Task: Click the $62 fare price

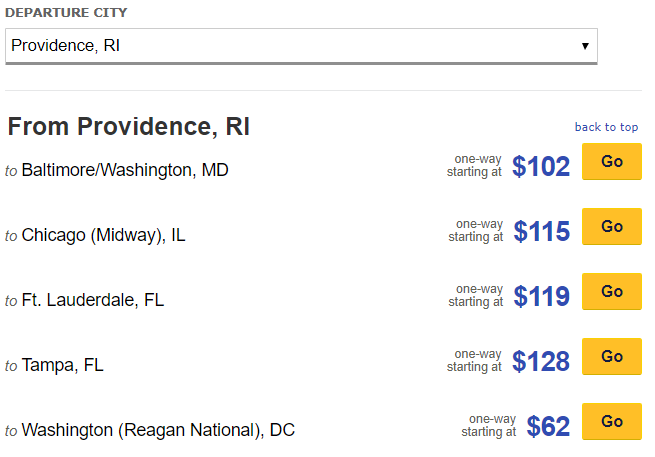Action: coord(548,426)
